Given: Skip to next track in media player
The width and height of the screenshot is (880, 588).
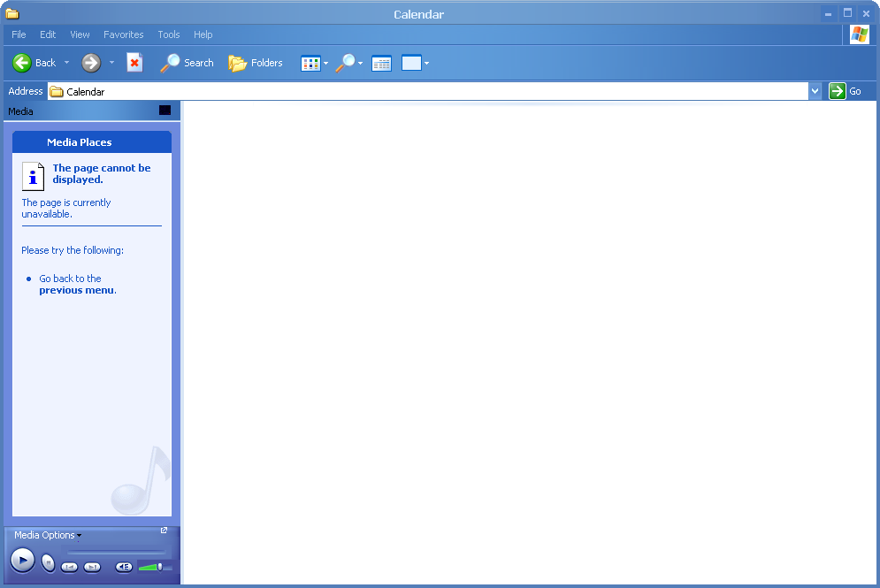Looking at the screenshot, I should 92,567.
